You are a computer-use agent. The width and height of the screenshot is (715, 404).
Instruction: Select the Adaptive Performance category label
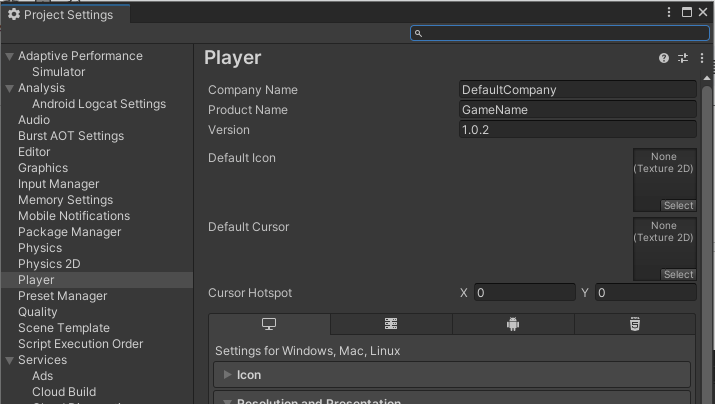(x=80, y=56)
